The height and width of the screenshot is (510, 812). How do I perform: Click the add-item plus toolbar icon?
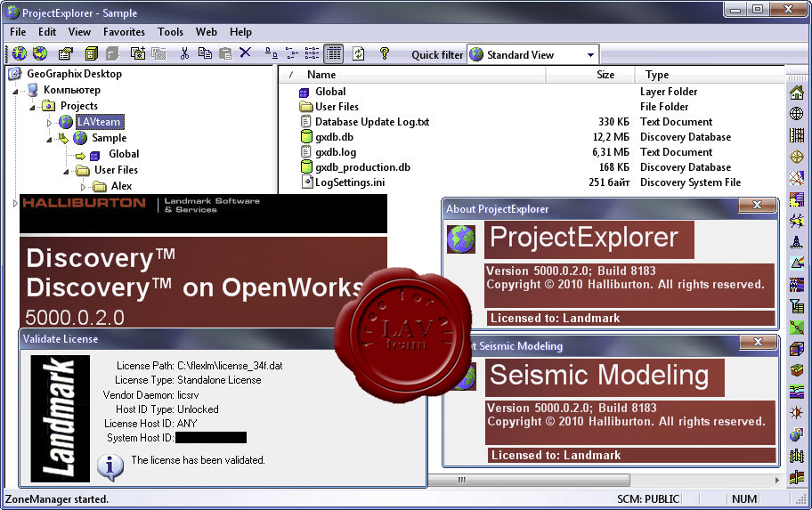[137, 53]
